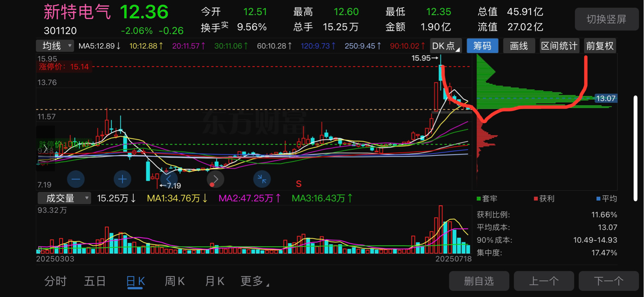Screen dimensions: 644x297
Task: Tap the MA3:16.43万 volume value
Action: click(322, 198)
